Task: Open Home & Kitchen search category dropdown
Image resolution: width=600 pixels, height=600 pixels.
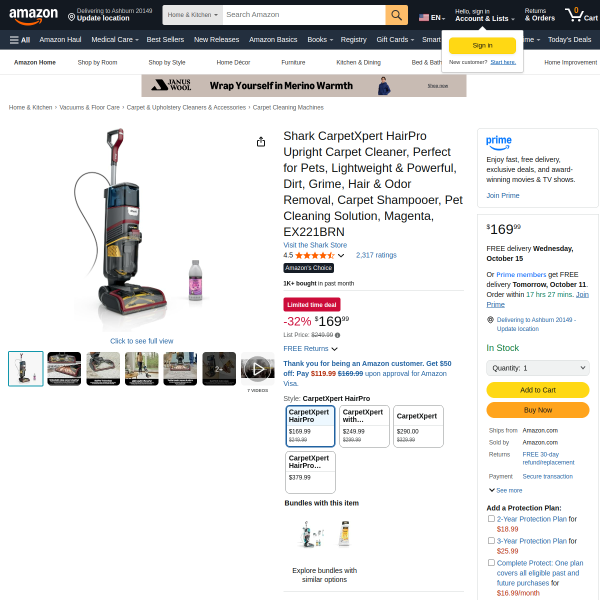Action: click(192, 15)
